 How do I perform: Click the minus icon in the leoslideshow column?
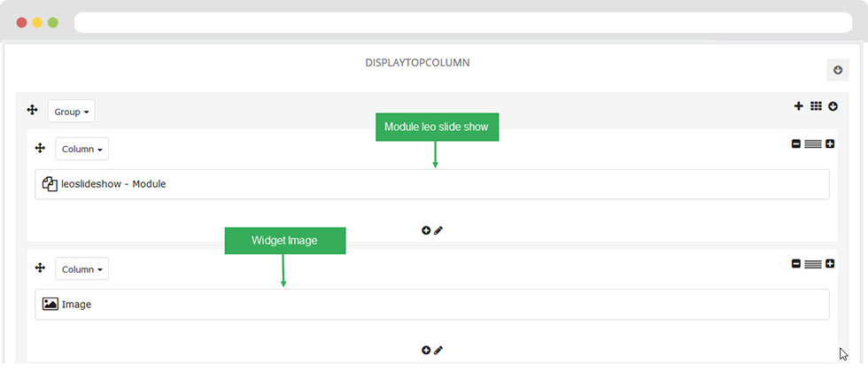coord(796,143)
